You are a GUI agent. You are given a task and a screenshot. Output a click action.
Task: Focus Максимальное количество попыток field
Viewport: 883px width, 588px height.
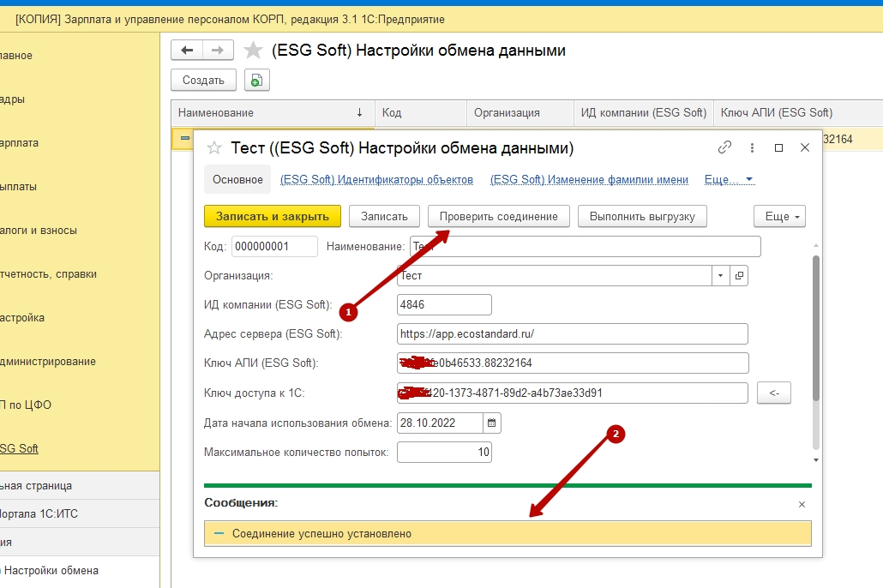[444, 453]
